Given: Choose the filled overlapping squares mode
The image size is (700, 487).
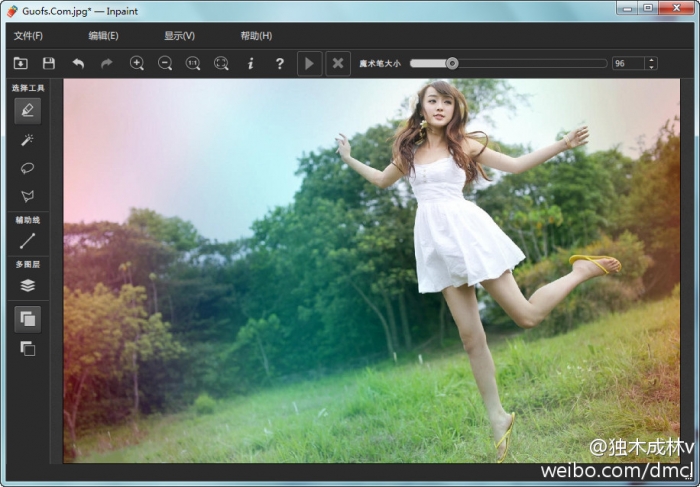Looking at the screenshot, I should pyautogui.click(x=28, y=319).
